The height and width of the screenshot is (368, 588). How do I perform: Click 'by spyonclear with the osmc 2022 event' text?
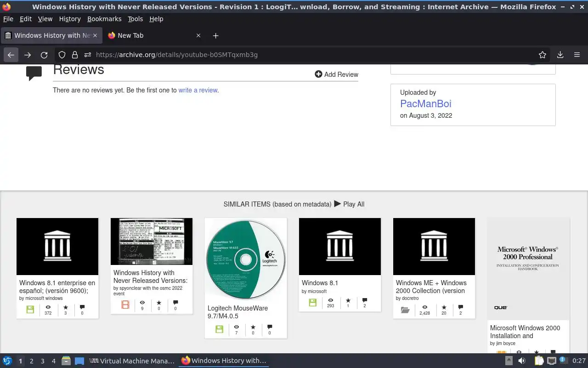coord(148,291)
